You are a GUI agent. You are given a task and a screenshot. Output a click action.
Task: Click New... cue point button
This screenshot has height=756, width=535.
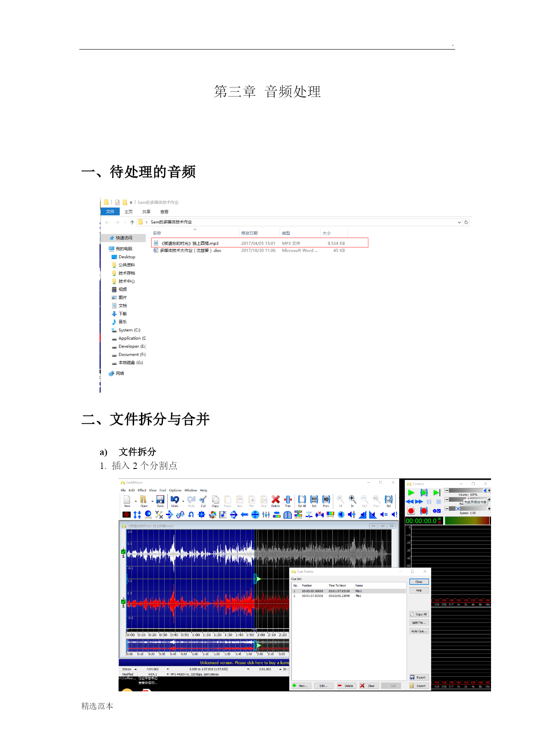301,686
